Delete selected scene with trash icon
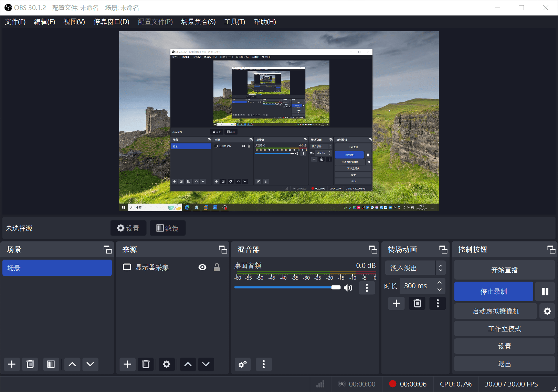This screenshot has width=558, height=392. [30, 364]
